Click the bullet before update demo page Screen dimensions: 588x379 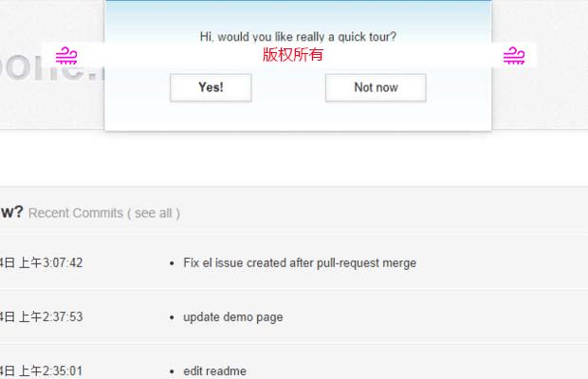tap(171, 317)
